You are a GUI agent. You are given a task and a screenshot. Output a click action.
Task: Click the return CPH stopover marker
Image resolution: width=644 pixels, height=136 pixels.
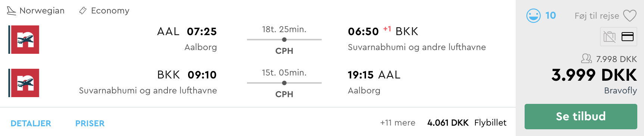coord(284,83)
